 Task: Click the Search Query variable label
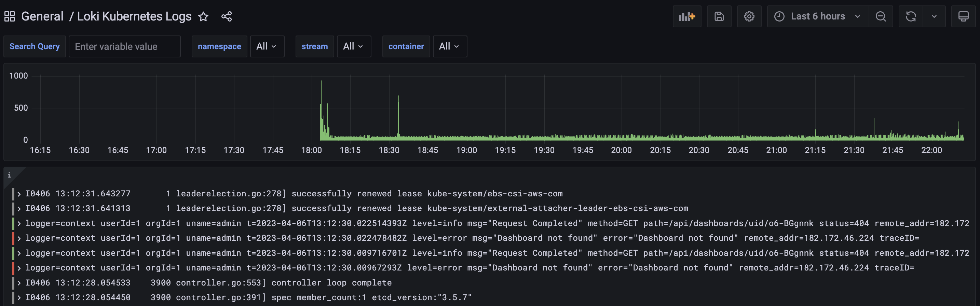35,46
